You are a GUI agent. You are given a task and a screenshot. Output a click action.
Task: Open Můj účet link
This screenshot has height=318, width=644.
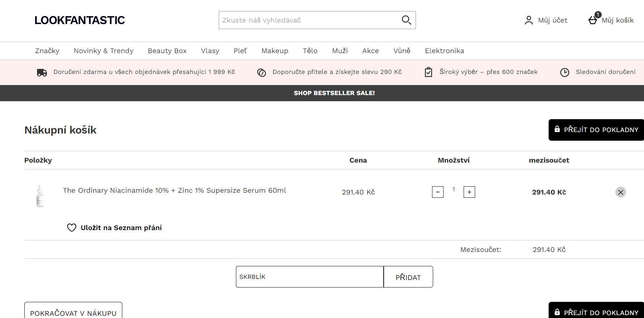coord(553,20)
